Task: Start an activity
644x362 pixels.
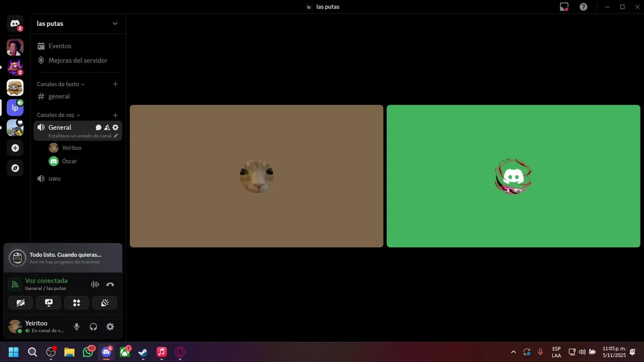Action: 76,303
